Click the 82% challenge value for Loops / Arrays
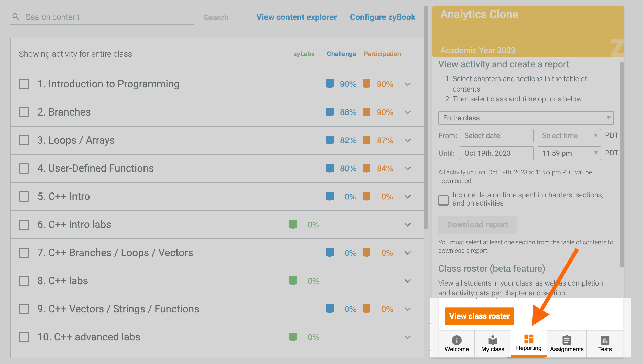The image size is (643, 364). pyautogui.click(x=348, y=140)
